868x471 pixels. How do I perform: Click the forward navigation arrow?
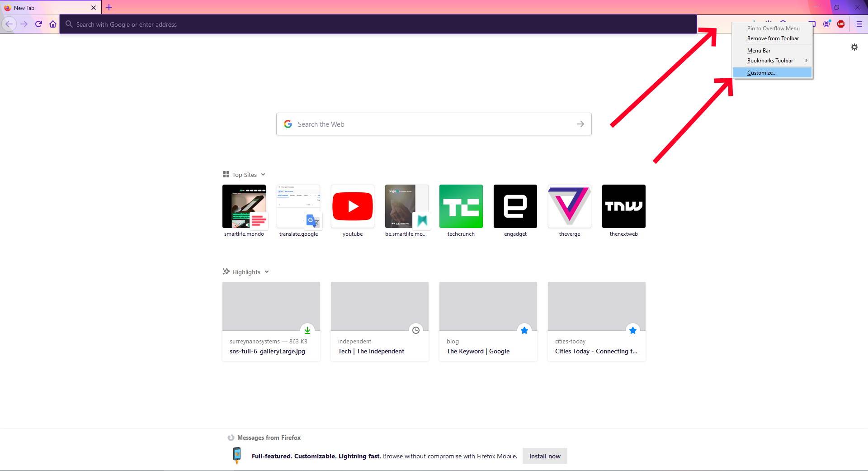click(24, 24)
